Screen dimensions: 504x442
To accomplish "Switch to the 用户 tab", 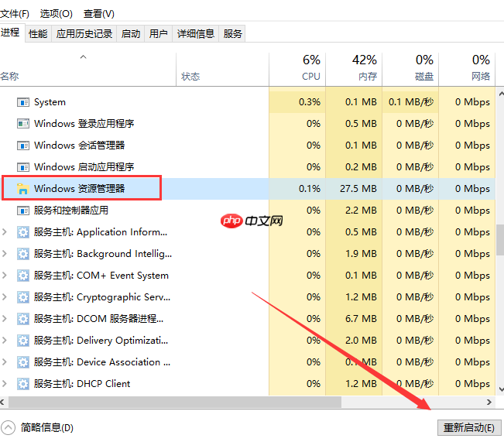I will pyautogui.click(x=159, y=34).
